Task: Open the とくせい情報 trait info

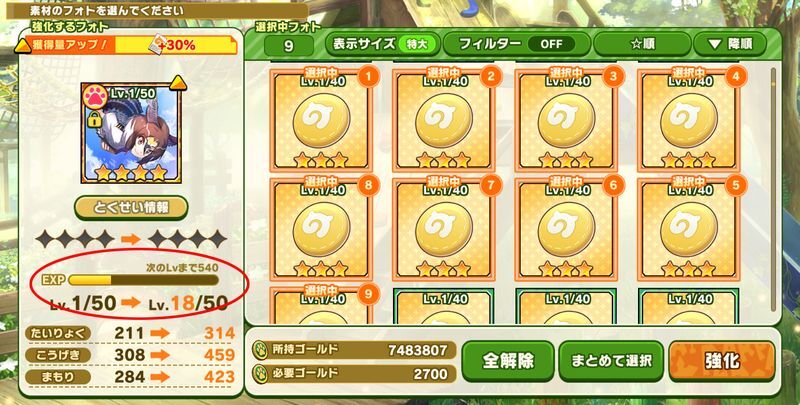Action: (x=131, y=208)
